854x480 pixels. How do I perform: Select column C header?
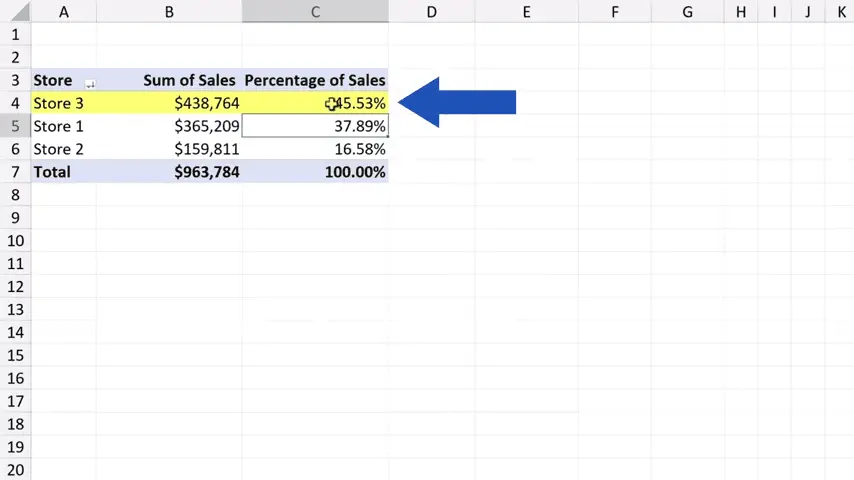pos(315,12)
